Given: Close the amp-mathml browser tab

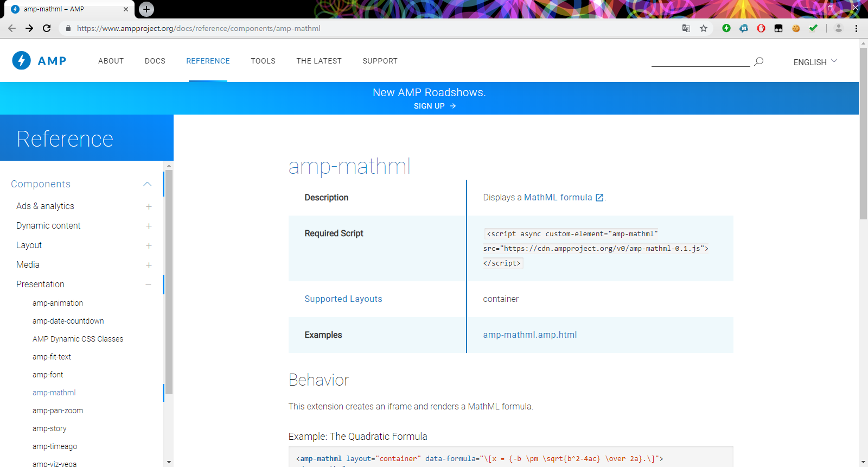Looking at the screenshot, I should tap(126, 9).
